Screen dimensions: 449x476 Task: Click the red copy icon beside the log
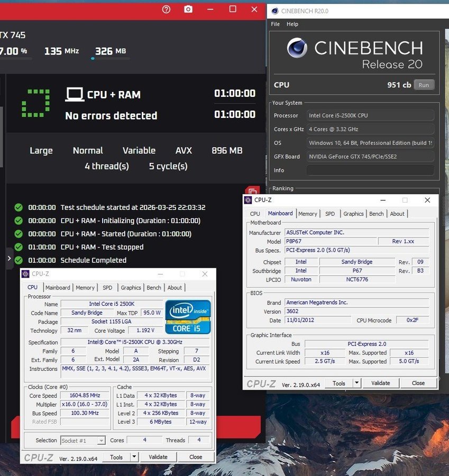pyautogui.click(x=252, y=192)
